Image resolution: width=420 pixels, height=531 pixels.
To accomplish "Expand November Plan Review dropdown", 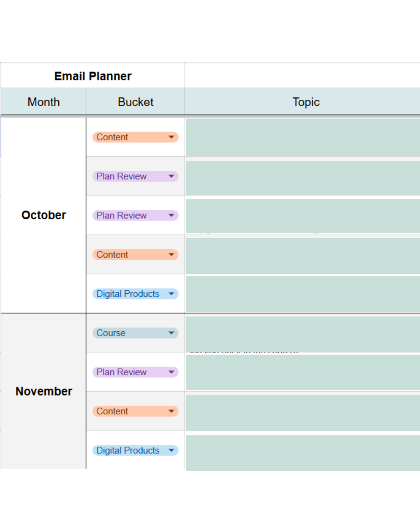I will pyautogui.click(x=171, y=372).
